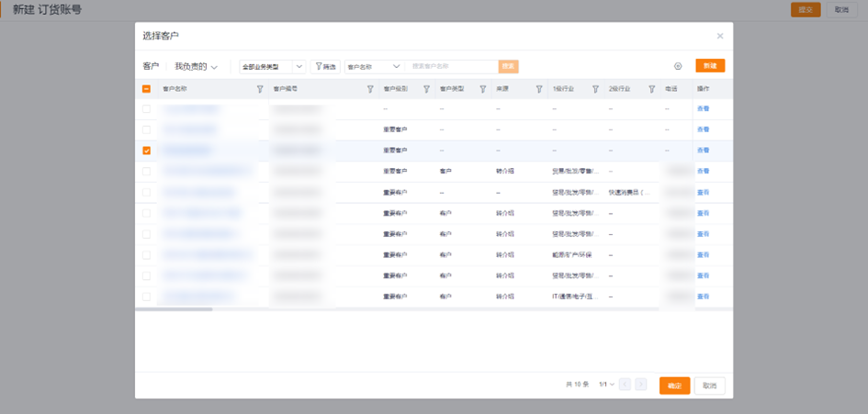
Task: Focus the 搜索客户名称 search field
Action: (x=451, y=67)
